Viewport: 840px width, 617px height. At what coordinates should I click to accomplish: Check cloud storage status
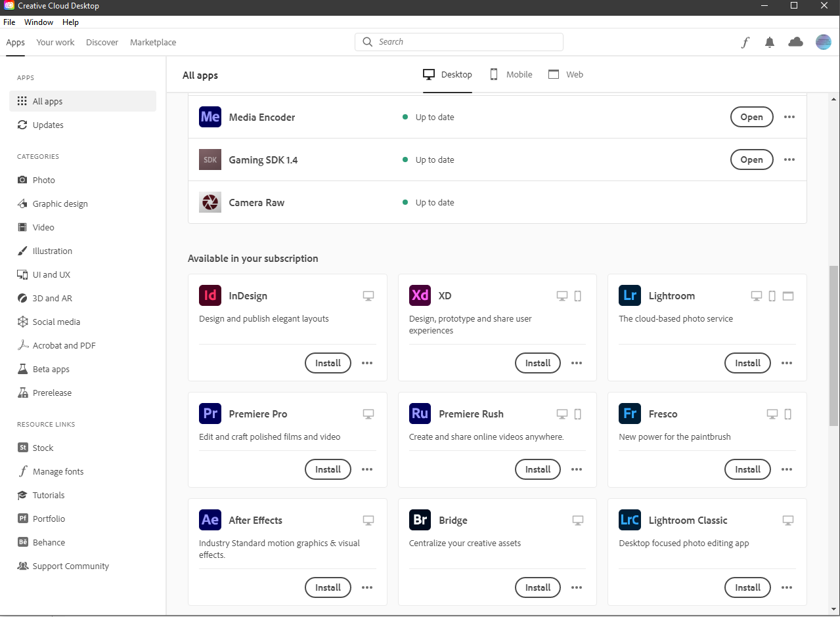795,41
